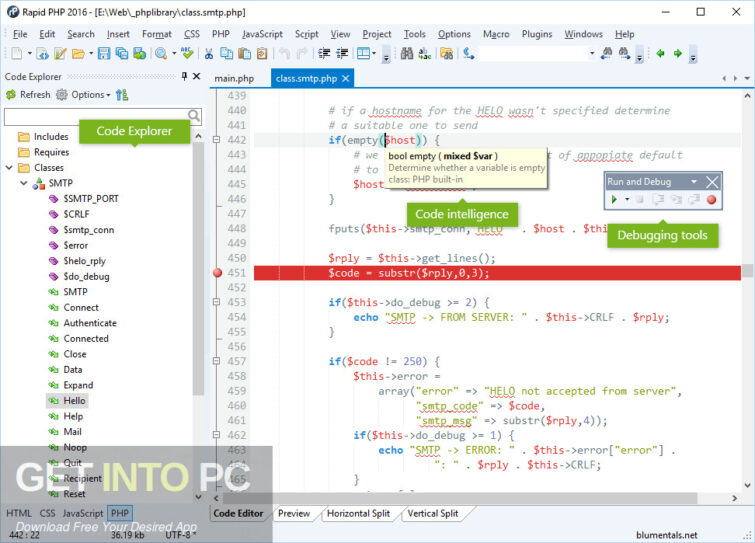Open the New document dropdown arrow
This screenshot has height=543, width=755.
pos(29,53)
